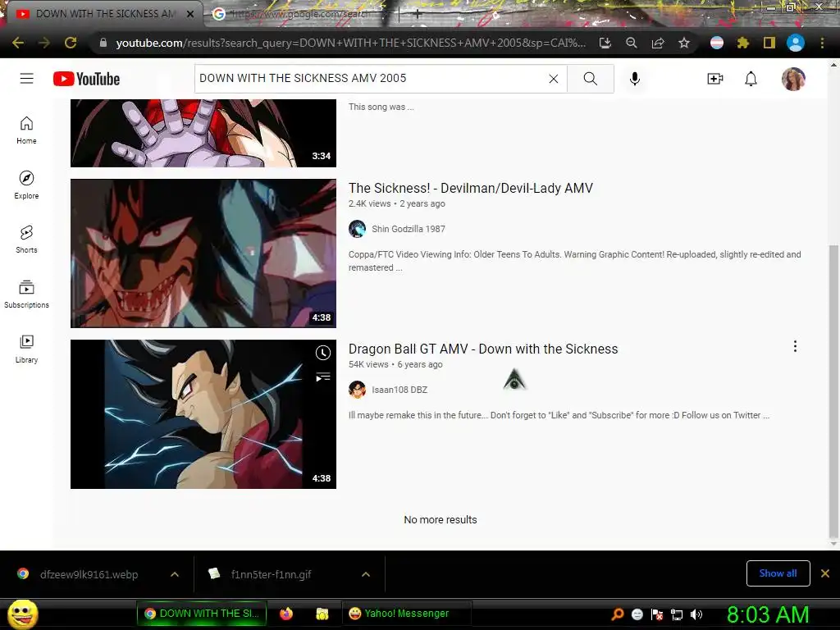Screen dimensions: 840x630
Task: Open Shorts in the sidebar
Action: point(26,239)
